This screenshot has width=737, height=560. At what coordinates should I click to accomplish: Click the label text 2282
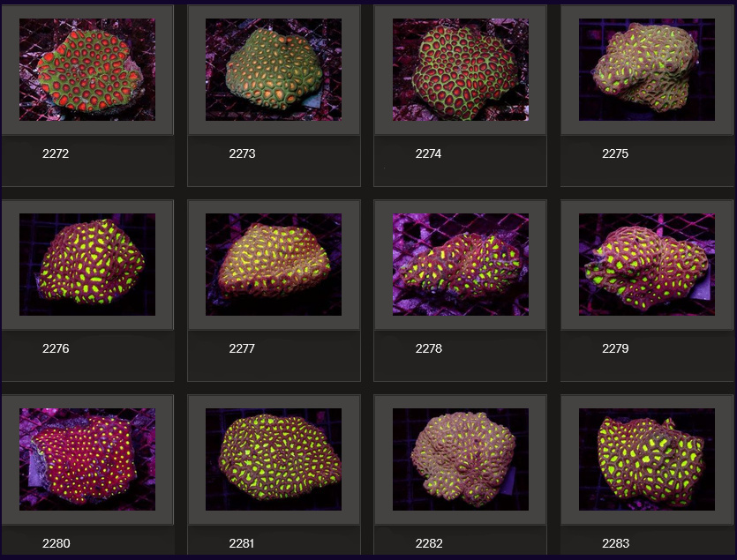click(x=429, y=543)
